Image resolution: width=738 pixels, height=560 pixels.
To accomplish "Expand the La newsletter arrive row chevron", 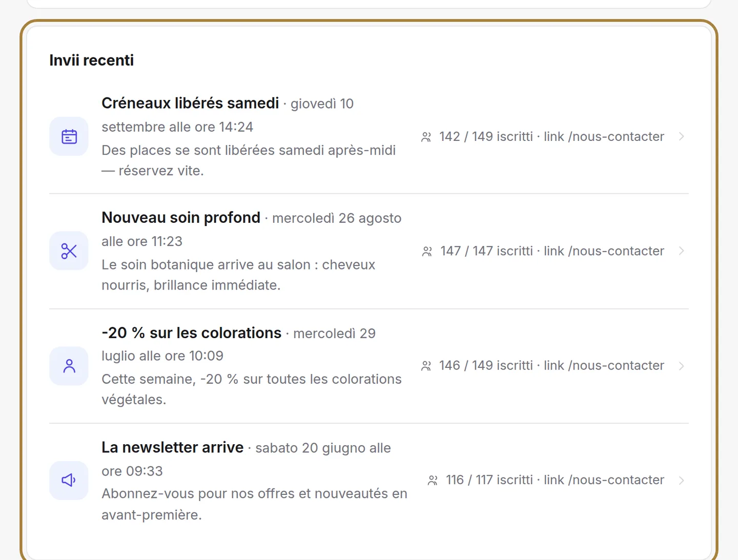I will (x=681, y=480).
